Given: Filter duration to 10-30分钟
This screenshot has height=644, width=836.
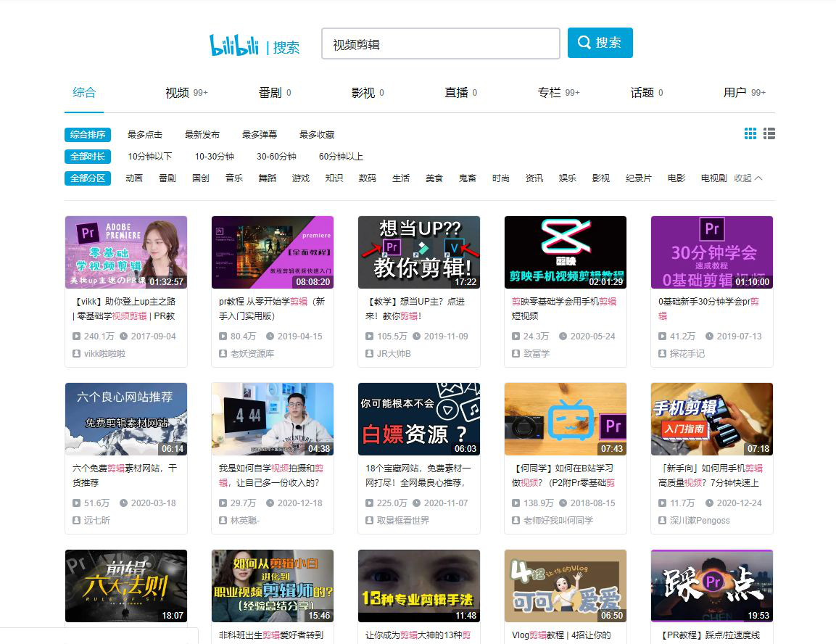Looking at the screenshot, I should point(215,157).
